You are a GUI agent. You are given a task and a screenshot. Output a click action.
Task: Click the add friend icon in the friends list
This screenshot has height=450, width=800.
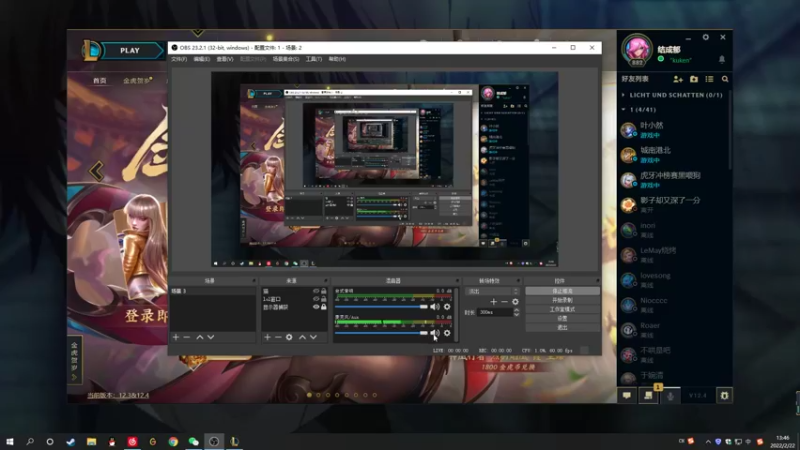(678, 79)
